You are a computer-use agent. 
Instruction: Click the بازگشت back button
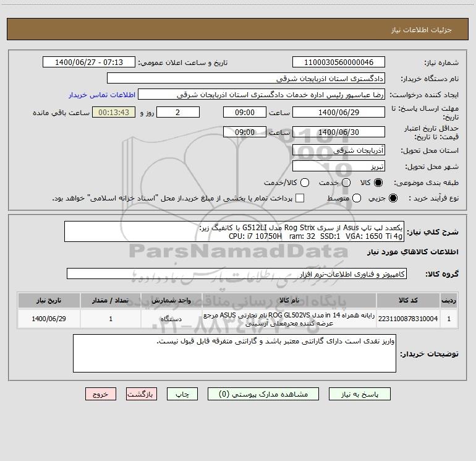click(142, 394)
